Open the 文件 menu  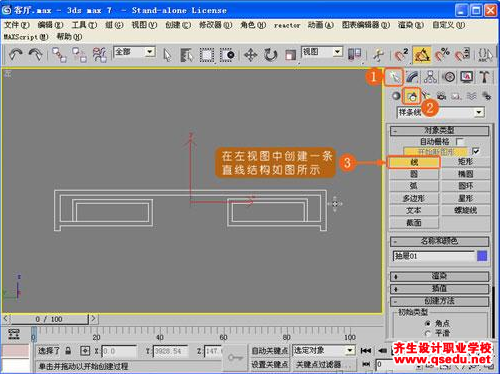[x=16, y=25]
